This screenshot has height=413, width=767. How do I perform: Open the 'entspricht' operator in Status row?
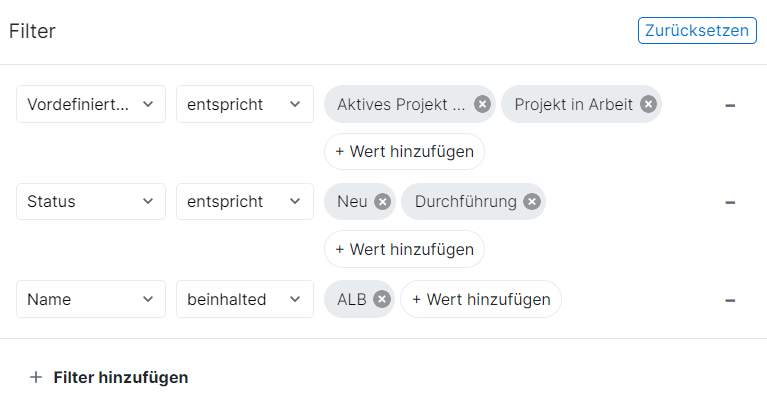click(245, 202)
